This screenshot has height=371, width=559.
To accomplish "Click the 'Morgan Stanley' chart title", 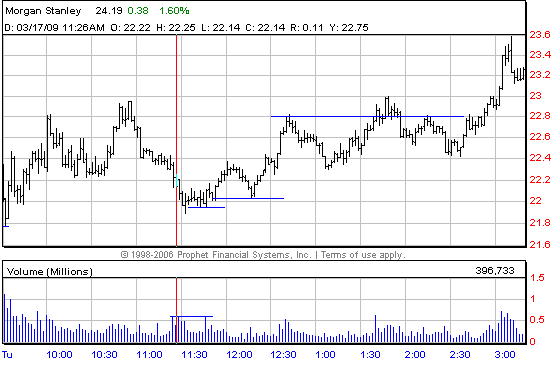I will (x=43, y=11).
